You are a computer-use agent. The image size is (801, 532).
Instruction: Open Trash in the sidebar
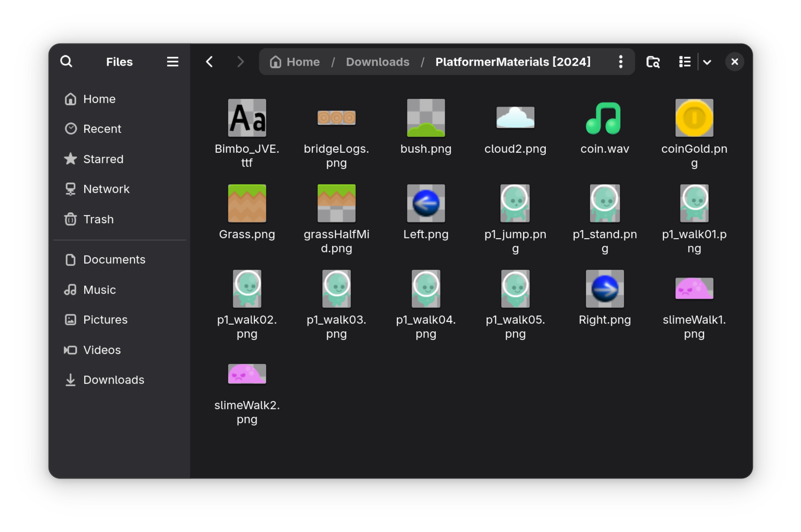point(98,219)
